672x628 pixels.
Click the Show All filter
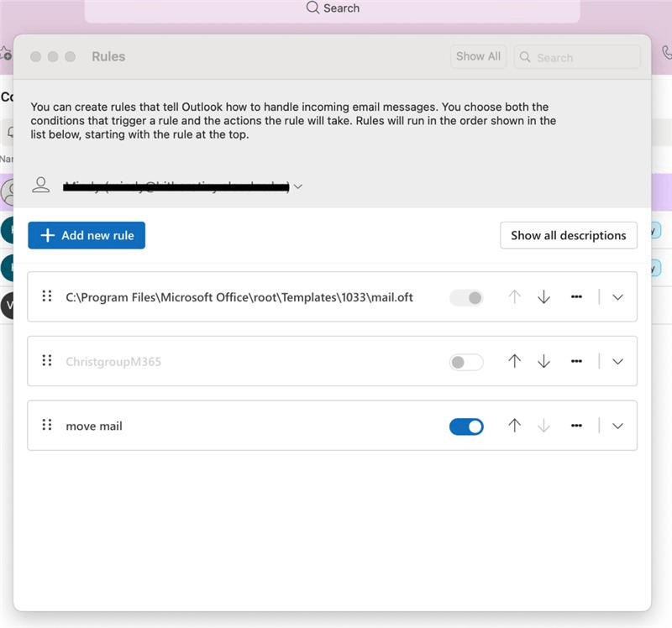click(478, 56)
